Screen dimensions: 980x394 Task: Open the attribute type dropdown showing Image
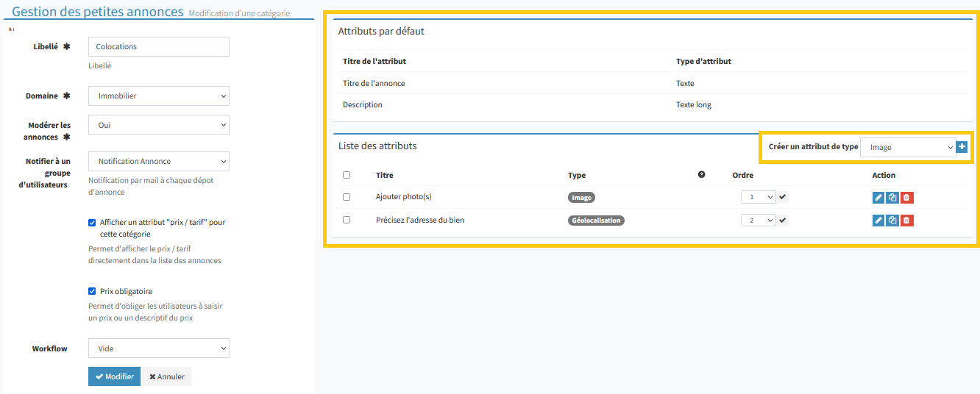(x=908, y=147)
